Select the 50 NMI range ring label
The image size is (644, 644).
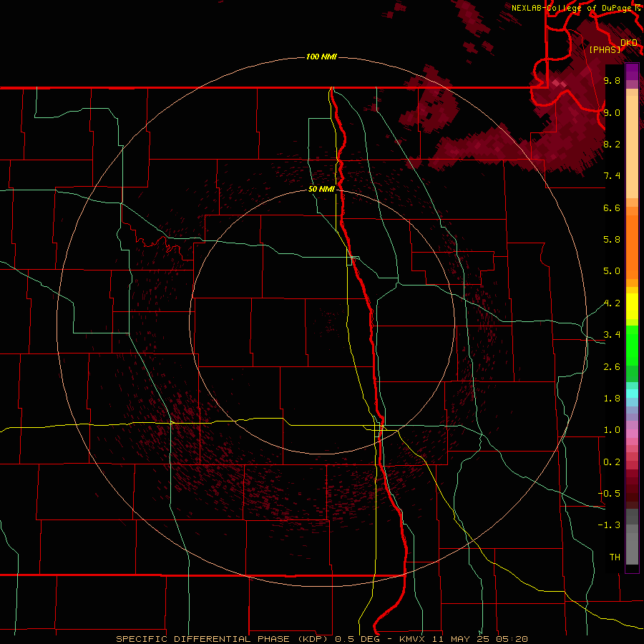coord(321,189)
